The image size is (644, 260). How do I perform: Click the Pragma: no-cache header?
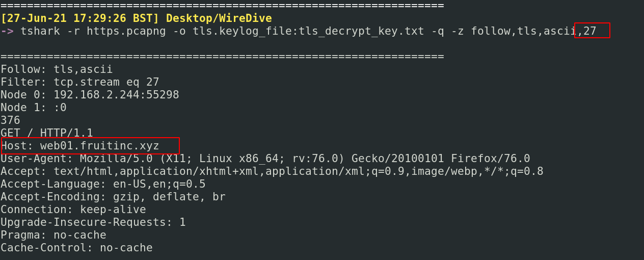pyautogui.click(x=53, y=235)
